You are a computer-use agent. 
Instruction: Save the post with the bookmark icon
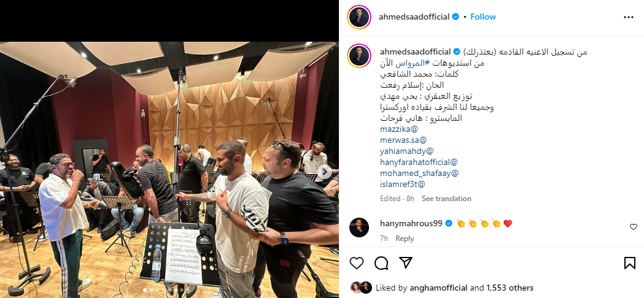tap(630, 262)
